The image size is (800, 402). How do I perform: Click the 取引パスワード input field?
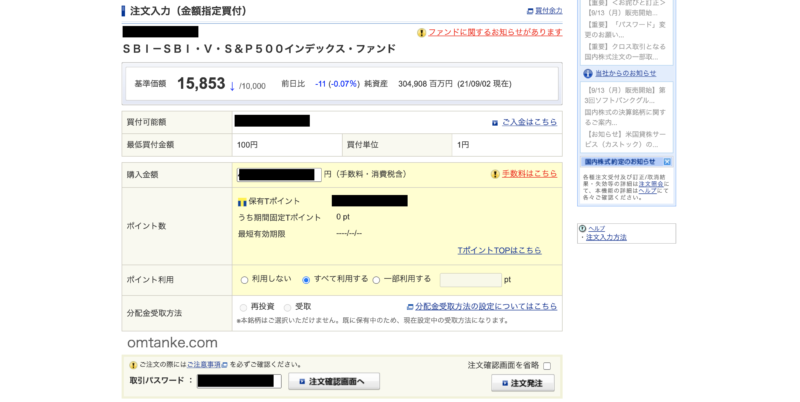[x=239, y=381]
